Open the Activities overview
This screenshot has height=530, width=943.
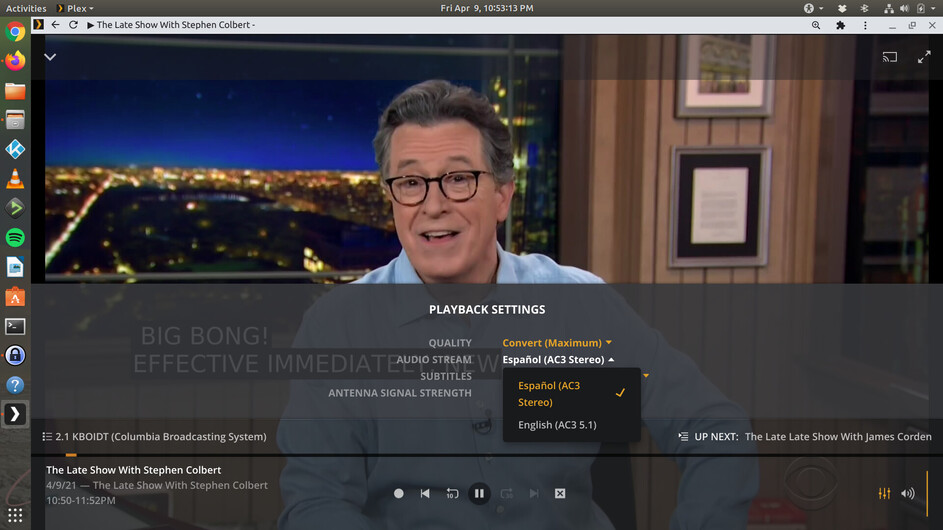click(26, 8)
